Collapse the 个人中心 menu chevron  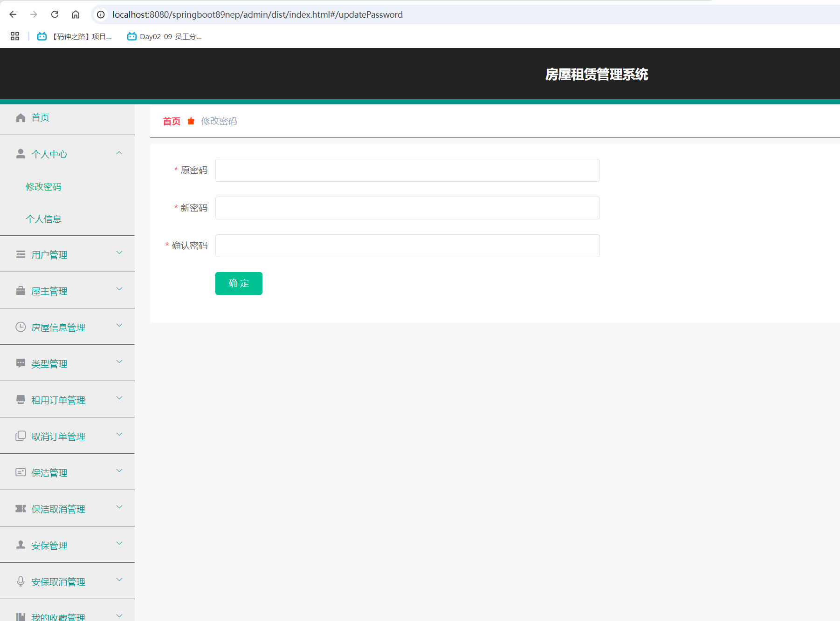(119, 153)
